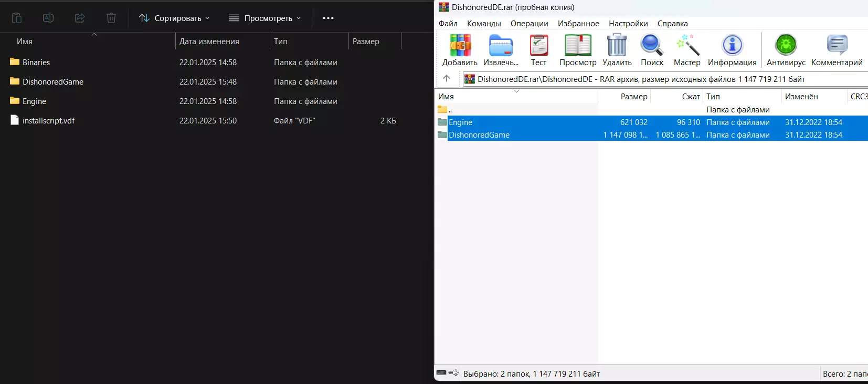Open the Сортировать dropdown in Explorer
This screenshot has width=868, height=384.
coord(174,18)
